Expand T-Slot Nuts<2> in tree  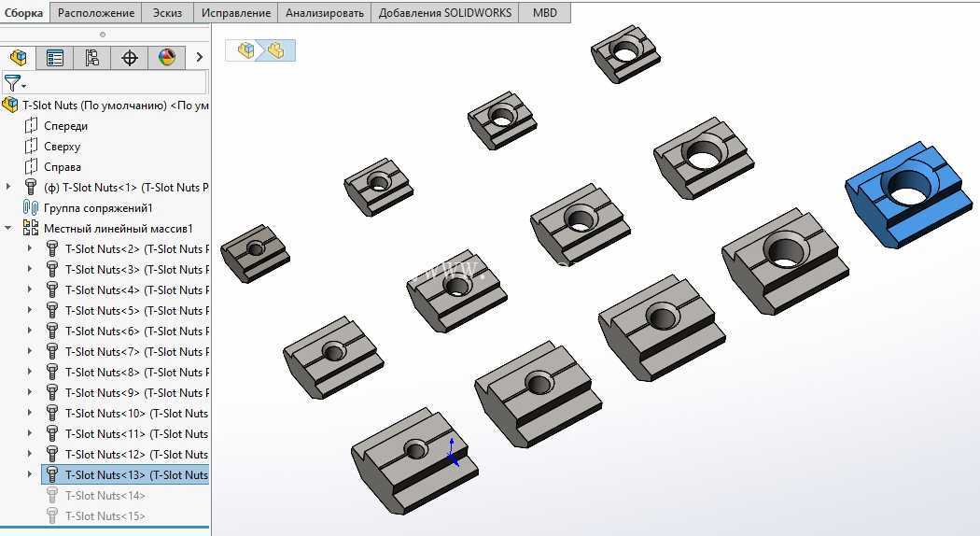tap(29, 248)
